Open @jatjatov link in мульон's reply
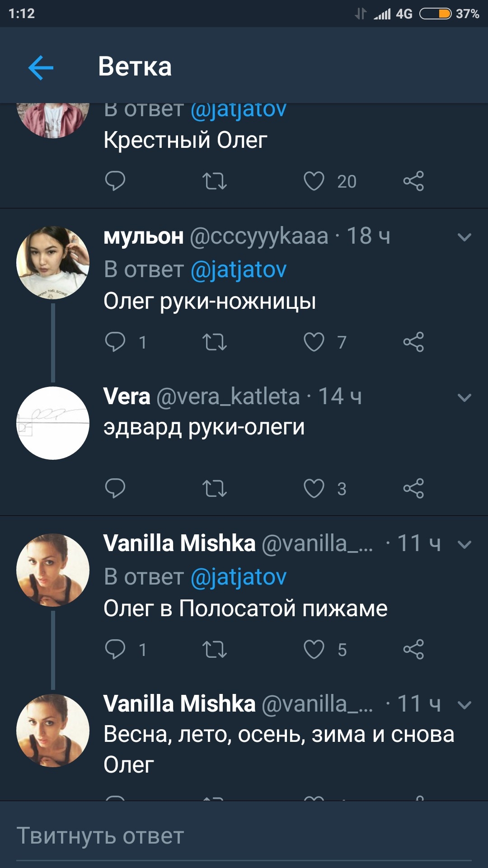The image size is (488, 868). 239,269
